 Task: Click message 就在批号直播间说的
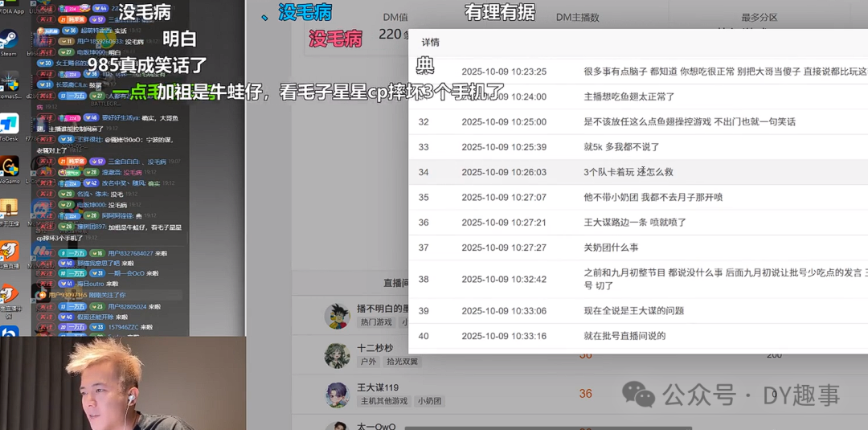tap(624, 336)
